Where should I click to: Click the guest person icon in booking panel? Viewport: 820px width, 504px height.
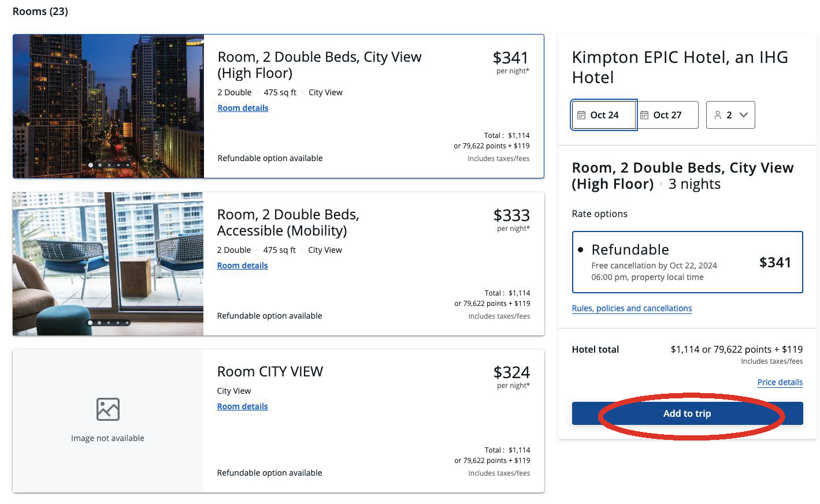coord(718,114)
